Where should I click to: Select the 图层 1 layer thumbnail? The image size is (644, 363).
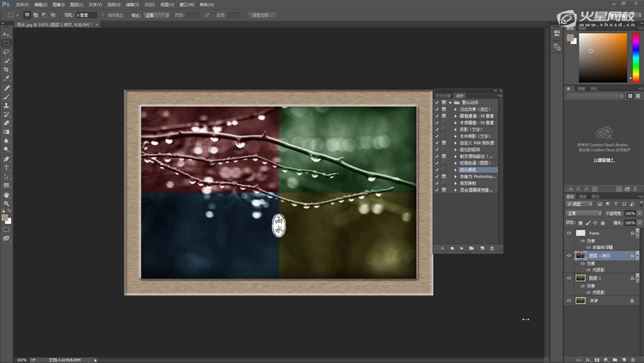pos(580,277)
